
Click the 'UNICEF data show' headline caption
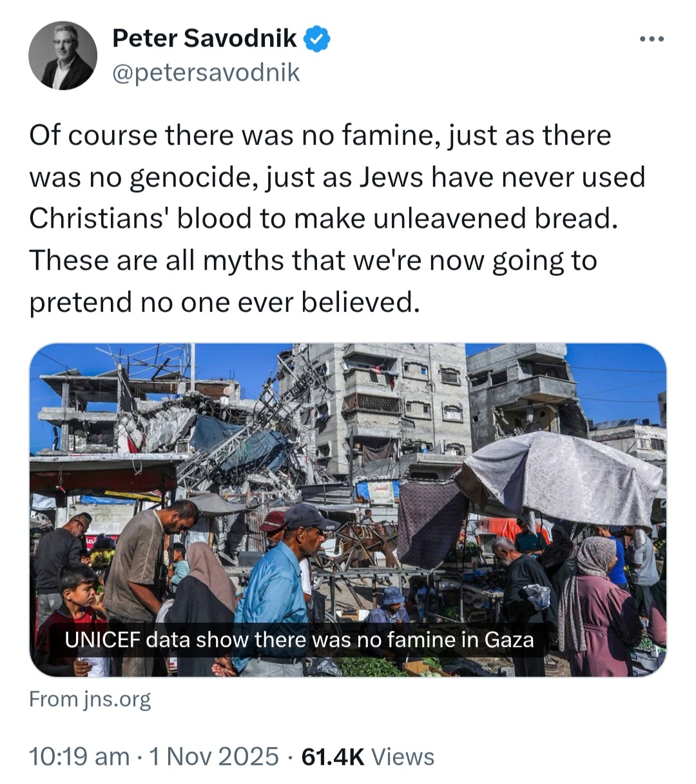click(299, 640)
